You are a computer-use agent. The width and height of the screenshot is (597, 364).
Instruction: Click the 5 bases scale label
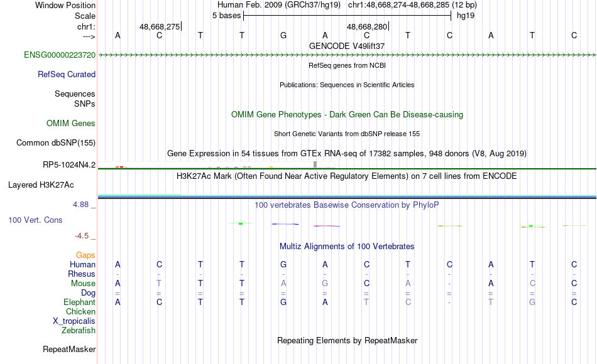pos(226,16)
